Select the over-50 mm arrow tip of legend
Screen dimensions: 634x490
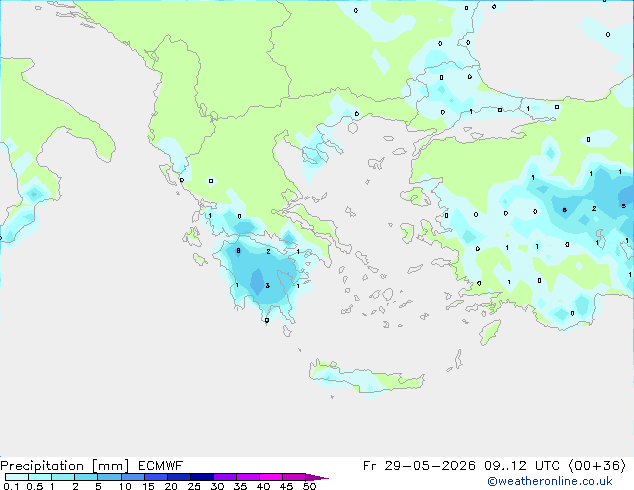[x=317, y=477]
